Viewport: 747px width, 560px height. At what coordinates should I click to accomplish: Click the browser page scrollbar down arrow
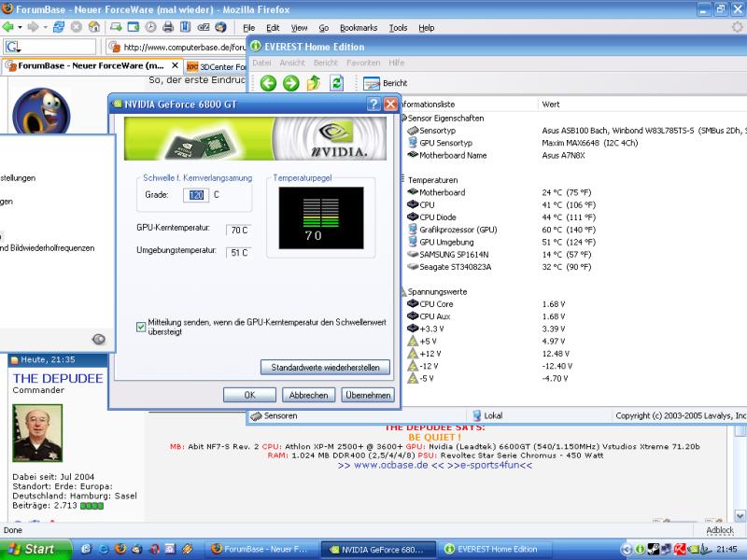pyautogui.click(x=740, y=516)
